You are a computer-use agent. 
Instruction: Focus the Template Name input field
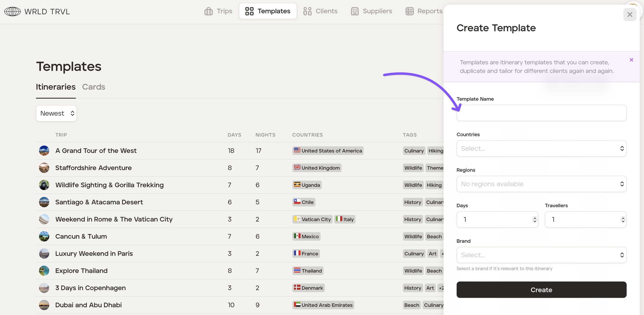pyautogui.click(x=541, y=113)
